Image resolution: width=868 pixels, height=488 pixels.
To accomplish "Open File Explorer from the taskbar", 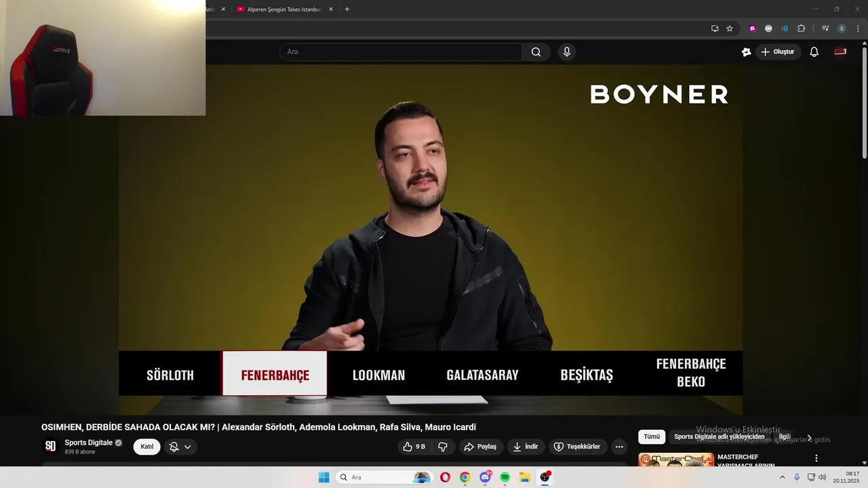I will click(x=525, y=477).
